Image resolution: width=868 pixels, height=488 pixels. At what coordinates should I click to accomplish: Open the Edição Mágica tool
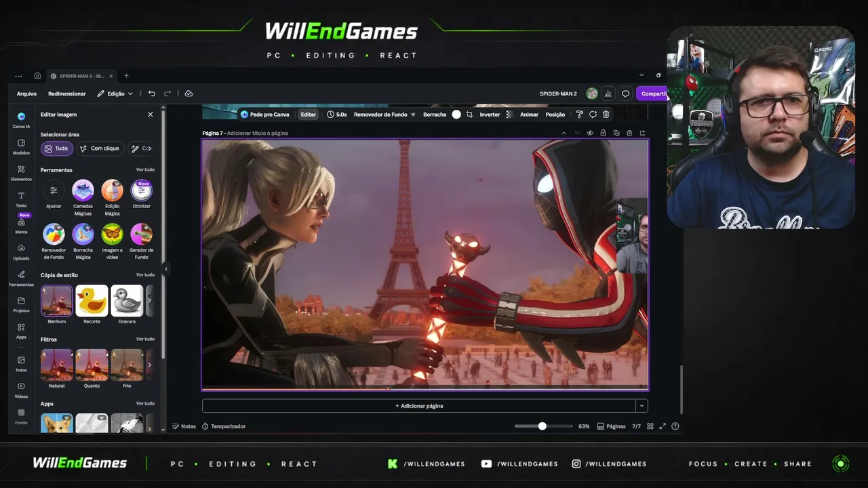112,197
